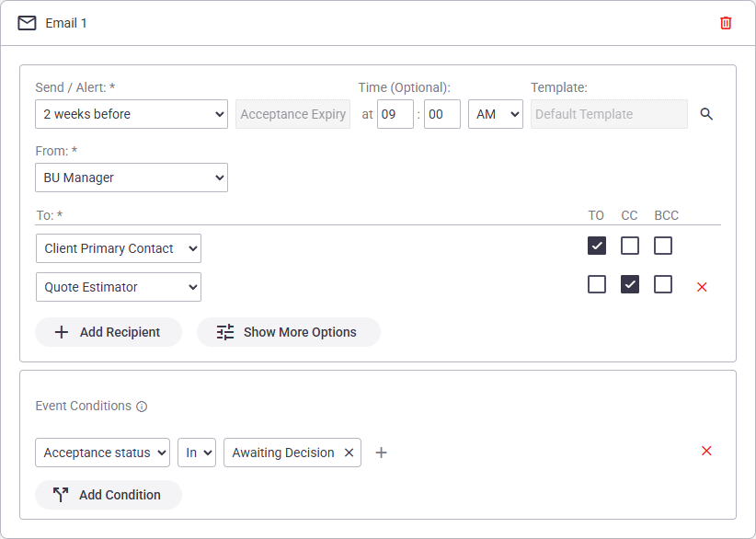Viewport: 756px width, 539px height.
Task: Click the Add Recipient button
Action: click(109, 332)
